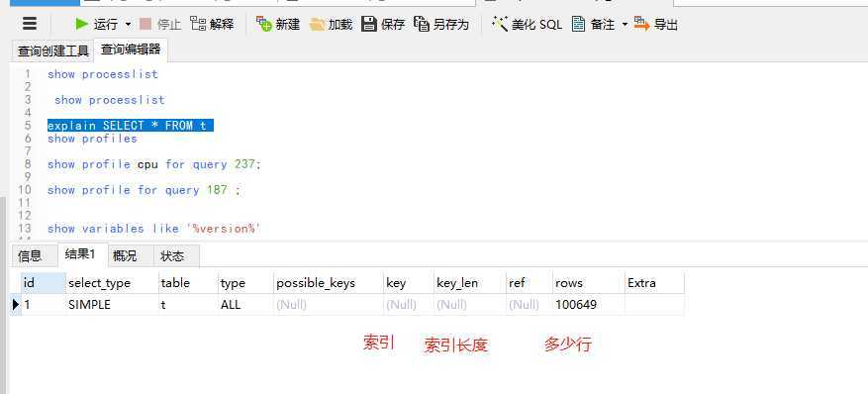Select the ref (Null) cell
Image resolution: width=868 pixels, height=394 pixels.
click(530, 304)
